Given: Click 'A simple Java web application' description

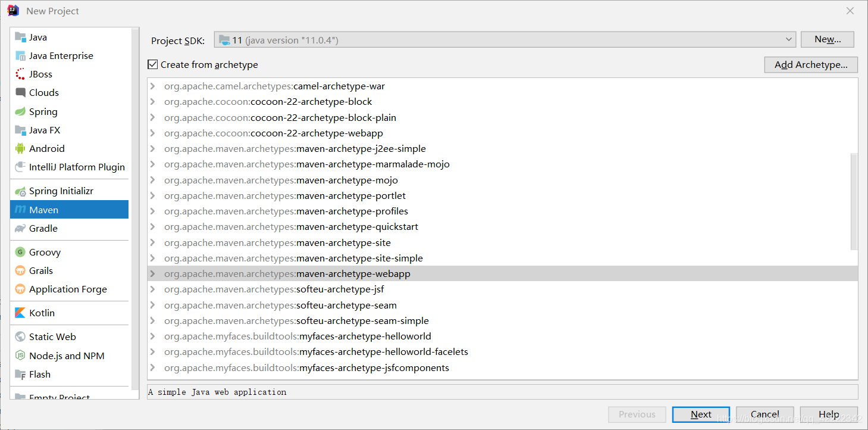Looking at the screenshot, I should 217,392.
